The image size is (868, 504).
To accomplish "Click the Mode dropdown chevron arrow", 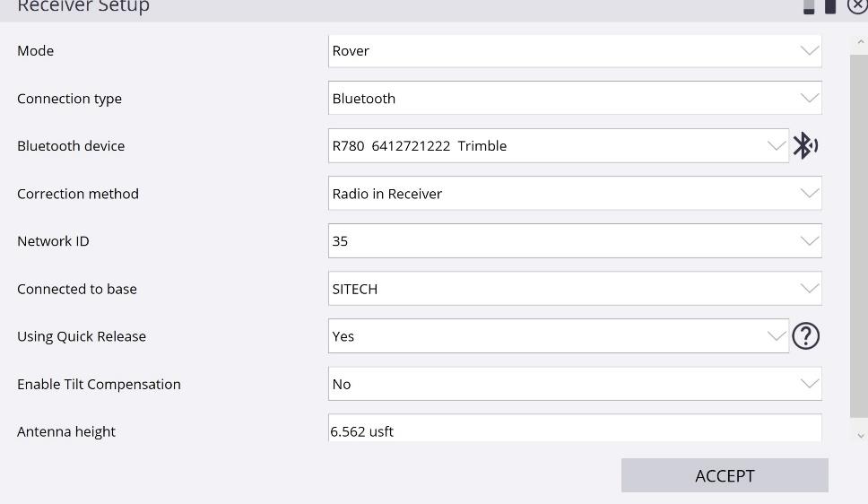I will 809,51.
